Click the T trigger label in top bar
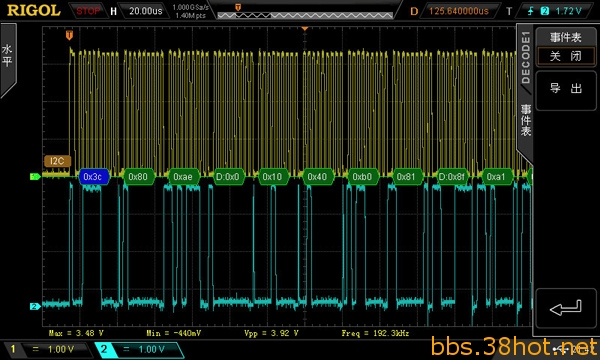Screen dimensions: 600x360 tap(509, 11)
